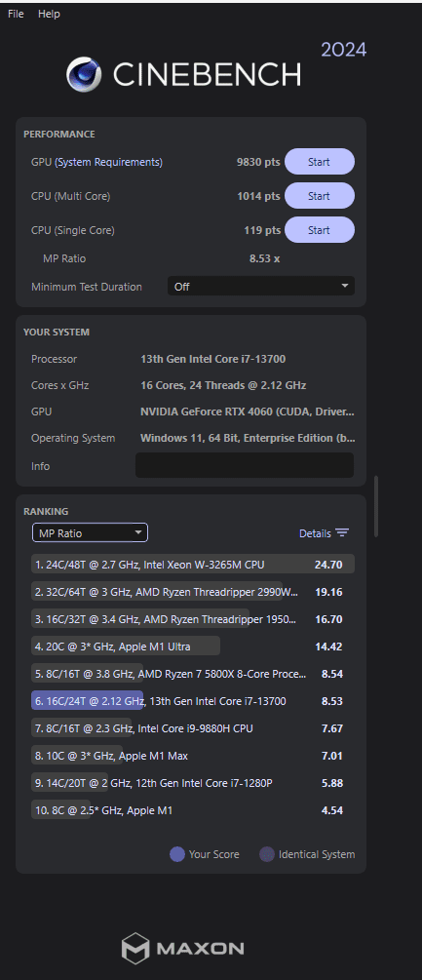
Task: Select the Core i7-1280P ranking row
Action: 193,782
